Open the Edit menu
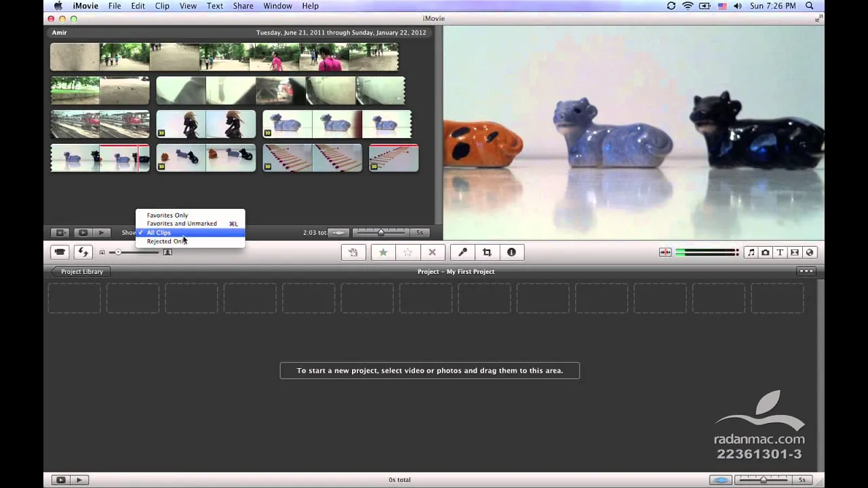 coord(138,6)
